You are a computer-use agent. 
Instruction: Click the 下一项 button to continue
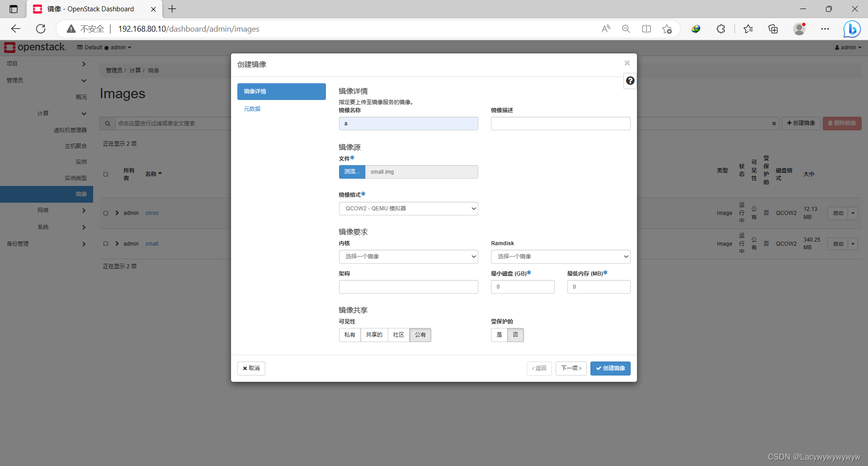click(x=571, y=368)
